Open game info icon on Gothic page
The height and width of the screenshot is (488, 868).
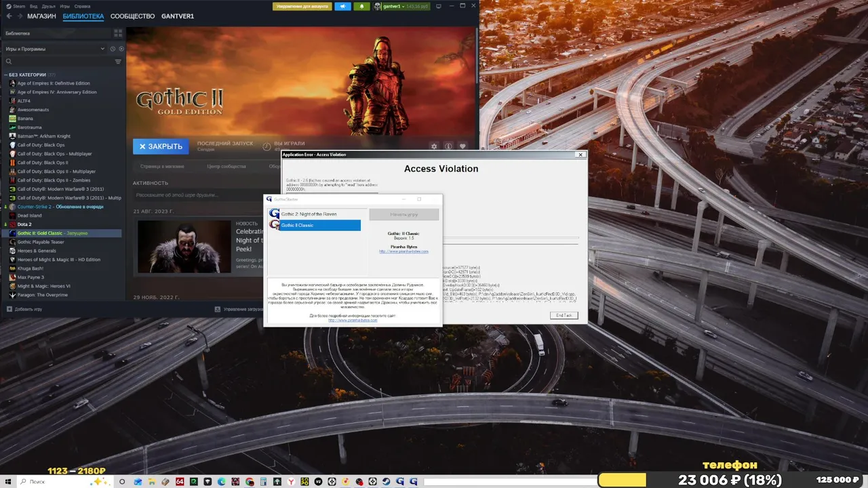point(448,146)
